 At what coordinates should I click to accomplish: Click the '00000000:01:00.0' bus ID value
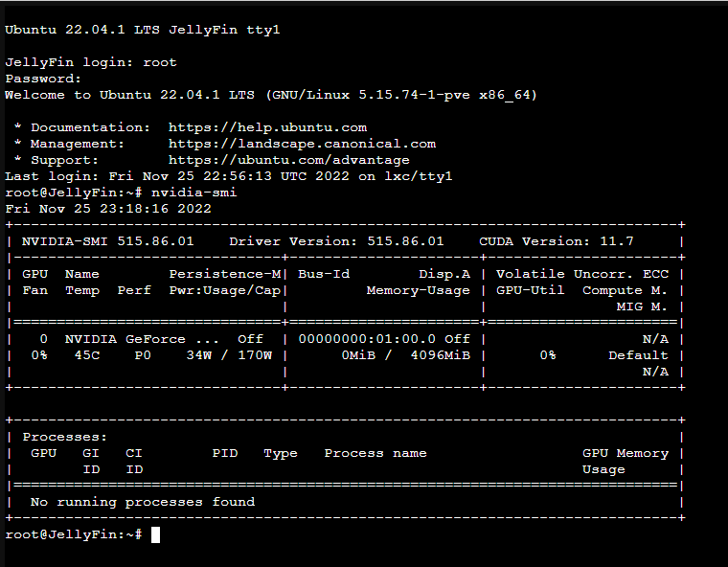pos(367,339)
